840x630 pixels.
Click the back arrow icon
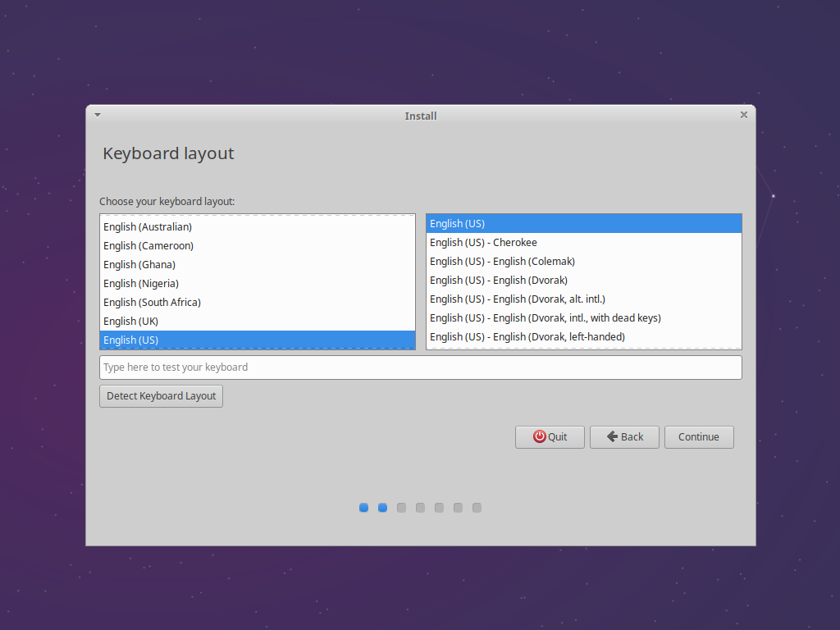610,436
